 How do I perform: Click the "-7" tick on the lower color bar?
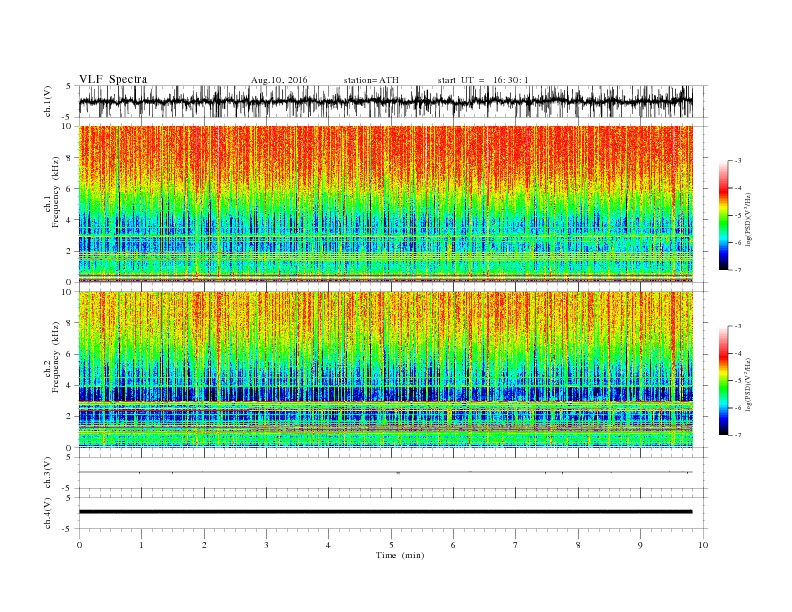pyautogui.click(x=737, y=435)
